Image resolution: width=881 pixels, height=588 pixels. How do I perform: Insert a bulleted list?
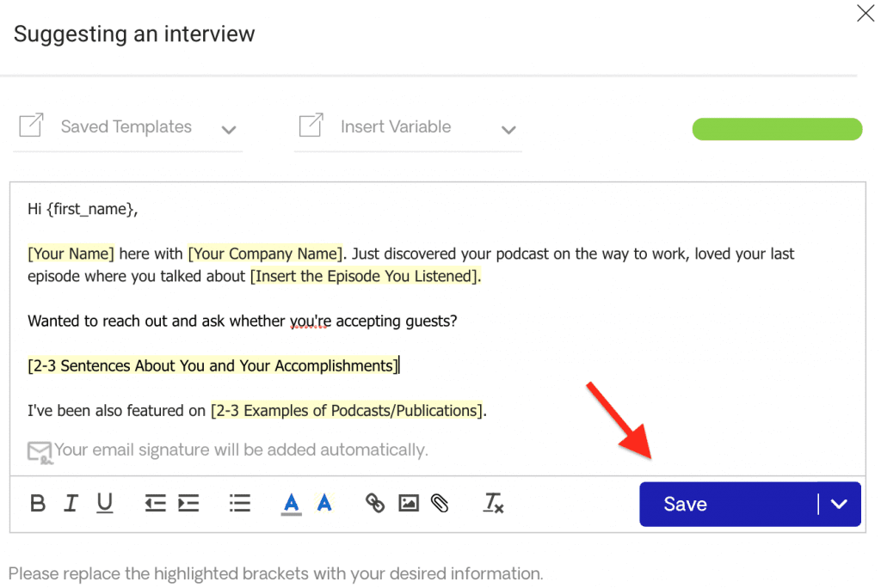[x=240, y=503]
